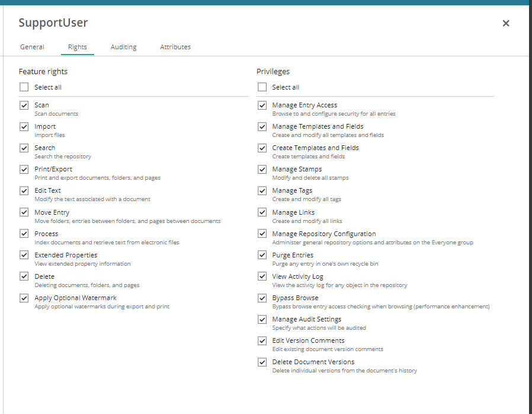Check Select all under Feature rights
The width and height of the screenshot is (532, 414).
24,87
